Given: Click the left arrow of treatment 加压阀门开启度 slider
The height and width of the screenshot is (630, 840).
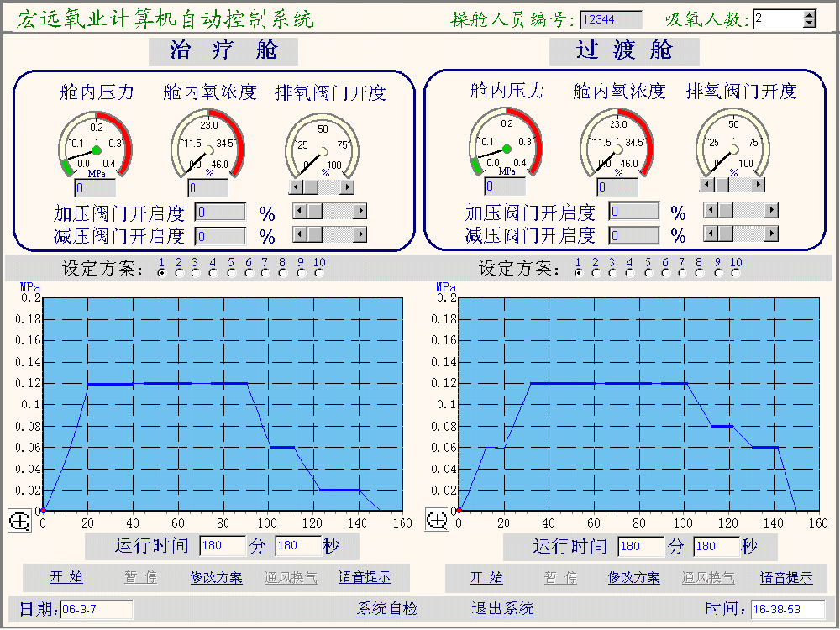Looking at the screenshot, I should pyautogui.click(x=300, y=211).
